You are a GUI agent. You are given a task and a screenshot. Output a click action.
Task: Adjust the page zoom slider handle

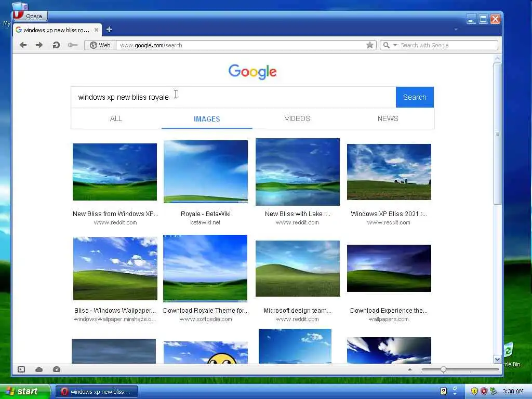point(443,369)
